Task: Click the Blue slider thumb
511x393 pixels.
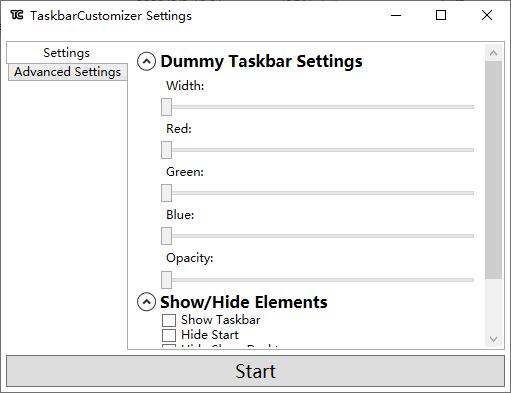Action: coord(166,236)
